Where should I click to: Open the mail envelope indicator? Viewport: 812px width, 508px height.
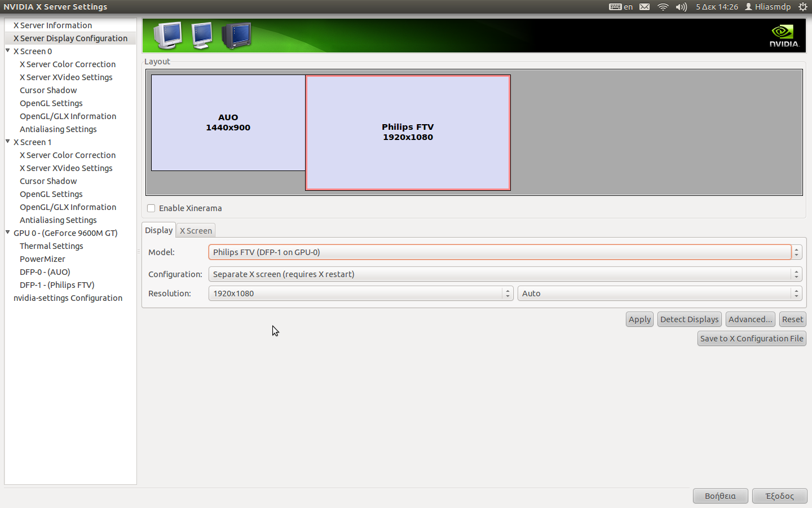click(645, 7)
